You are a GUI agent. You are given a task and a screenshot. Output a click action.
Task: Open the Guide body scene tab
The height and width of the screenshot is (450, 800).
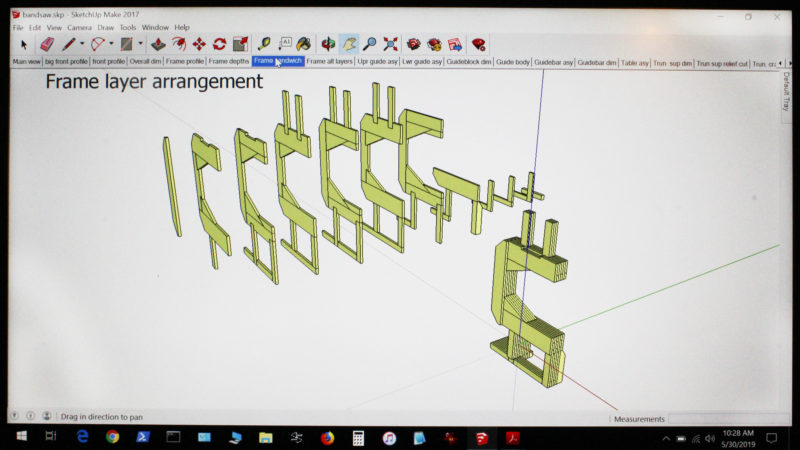(x=513, y=62)
